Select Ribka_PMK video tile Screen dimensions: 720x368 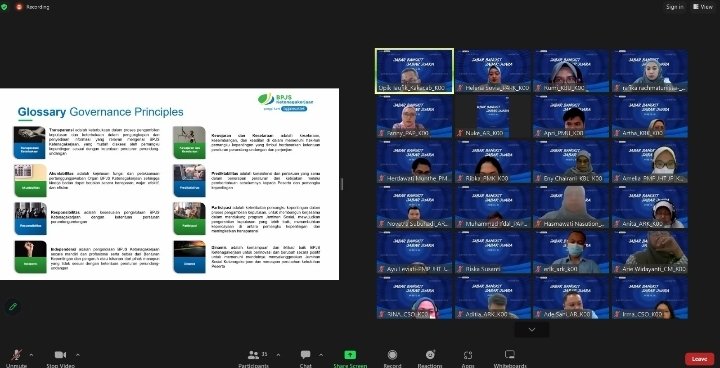[x=493, y=161]
